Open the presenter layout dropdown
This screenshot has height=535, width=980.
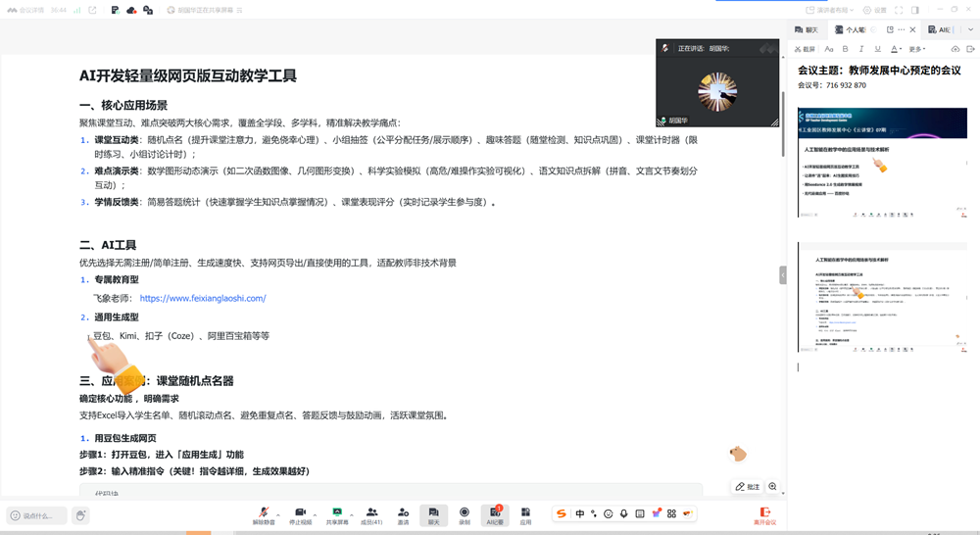(x=829, y=10)
